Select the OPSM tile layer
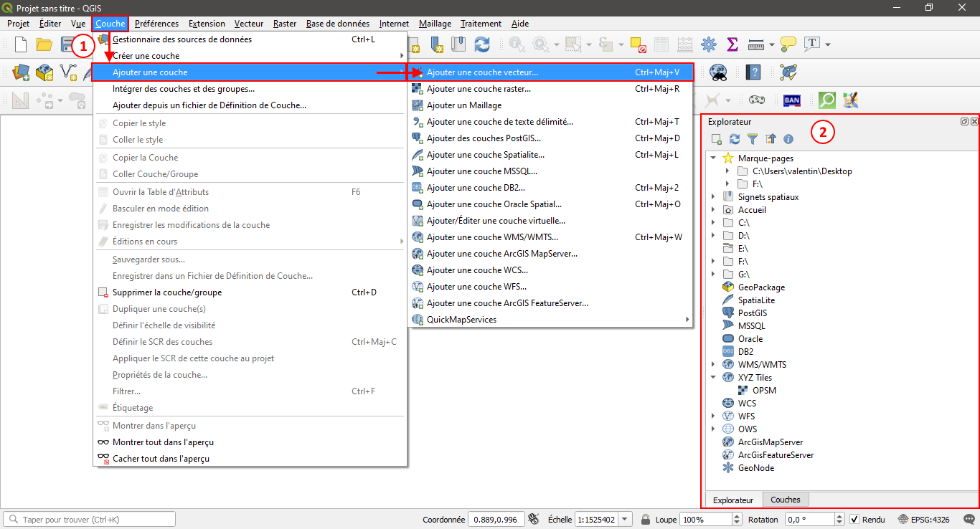 point(764,391)
